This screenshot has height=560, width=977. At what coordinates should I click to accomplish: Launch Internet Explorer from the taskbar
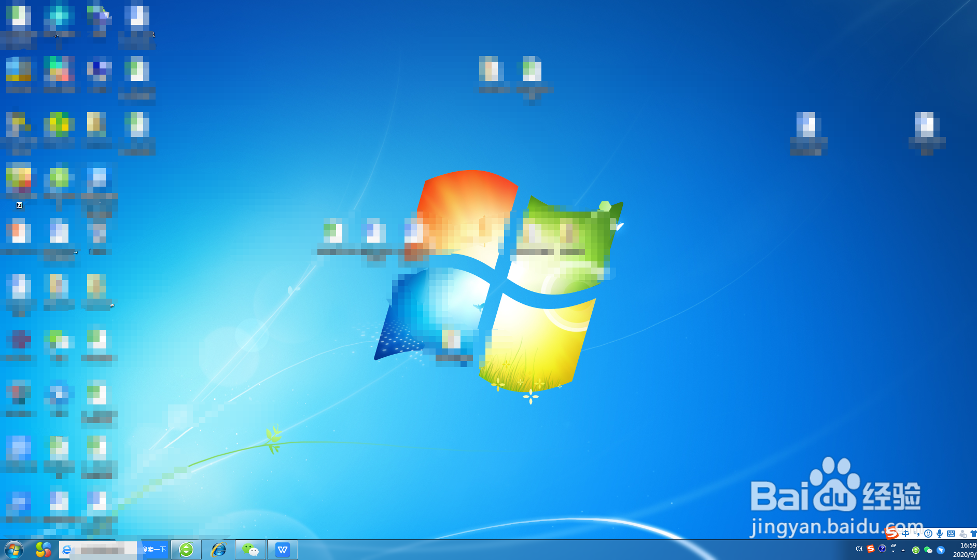tap(218, 550)
